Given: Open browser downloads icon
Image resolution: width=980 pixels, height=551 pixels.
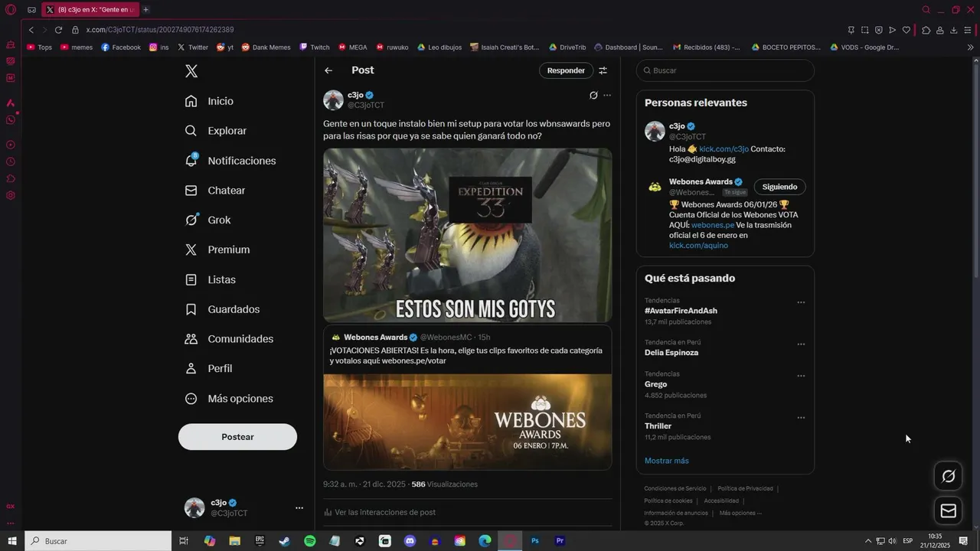Looking at the screenshot, I should [x=953, y=30].
